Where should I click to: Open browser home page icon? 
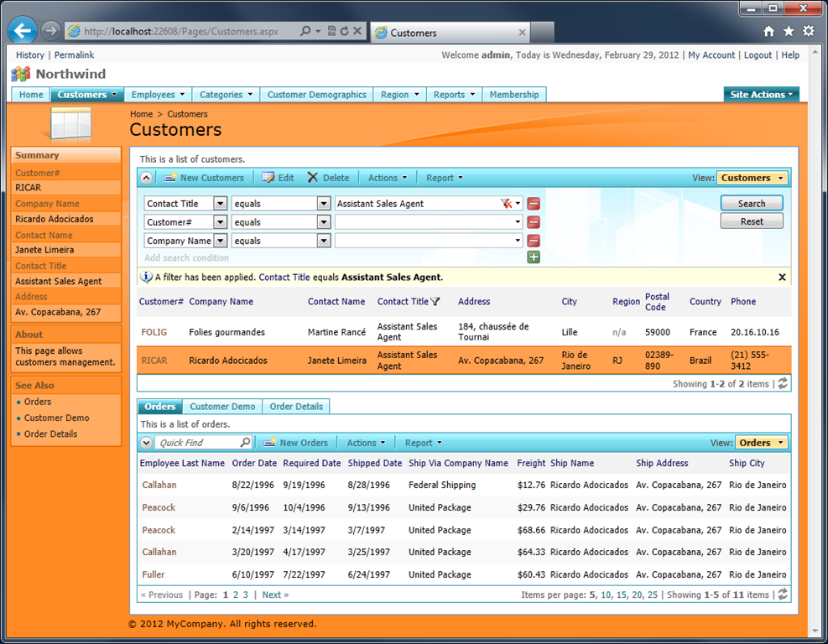pyautogui.click(x=769, y=31)
